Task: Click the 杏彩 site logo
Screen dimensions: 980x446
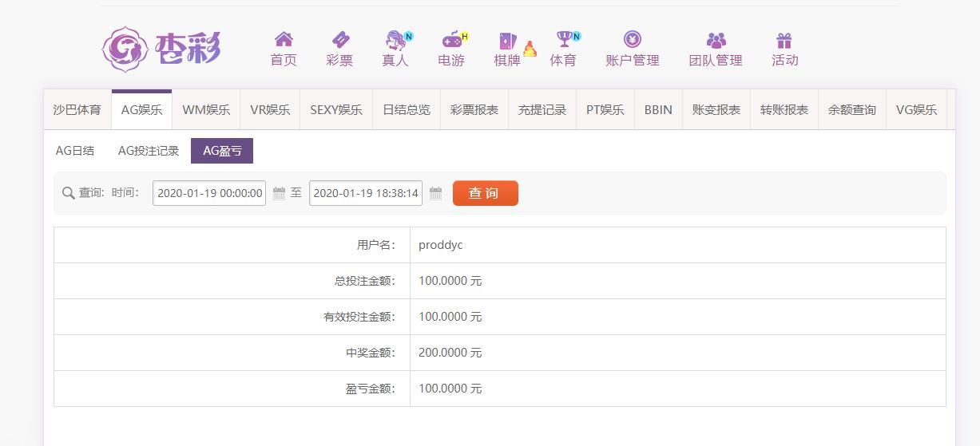Action: (161, 49)
